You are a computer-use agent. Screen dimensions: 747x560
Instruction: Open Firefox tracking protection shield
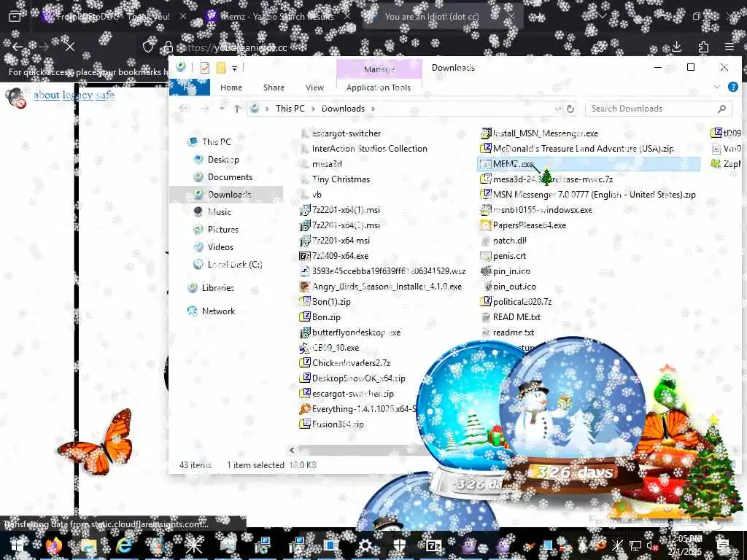click(x=148, y=47)
